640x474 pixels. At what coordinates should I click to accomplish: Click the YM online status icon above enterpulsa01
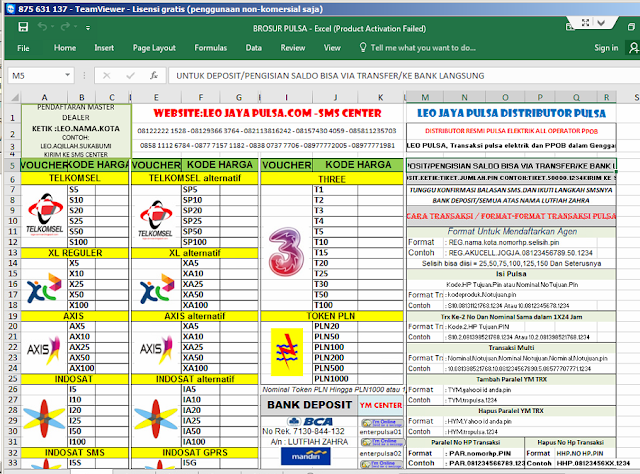click(382, 423)
